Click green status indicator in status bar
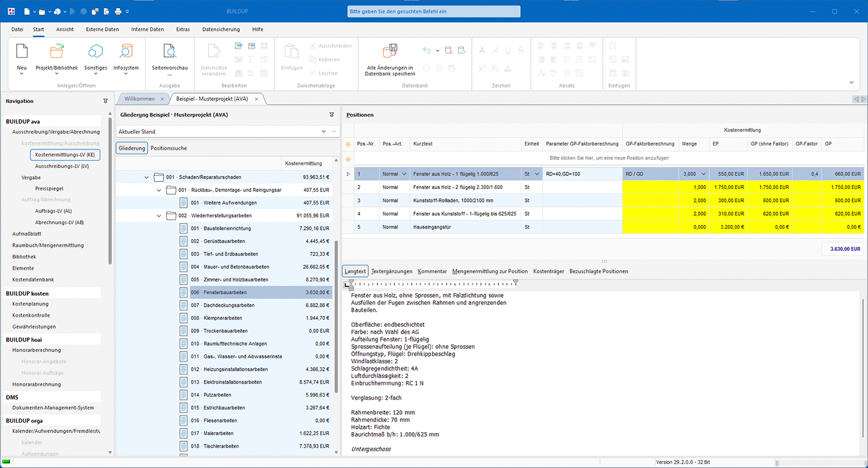This screenshot has height=468, width=868. click(7, 462)
